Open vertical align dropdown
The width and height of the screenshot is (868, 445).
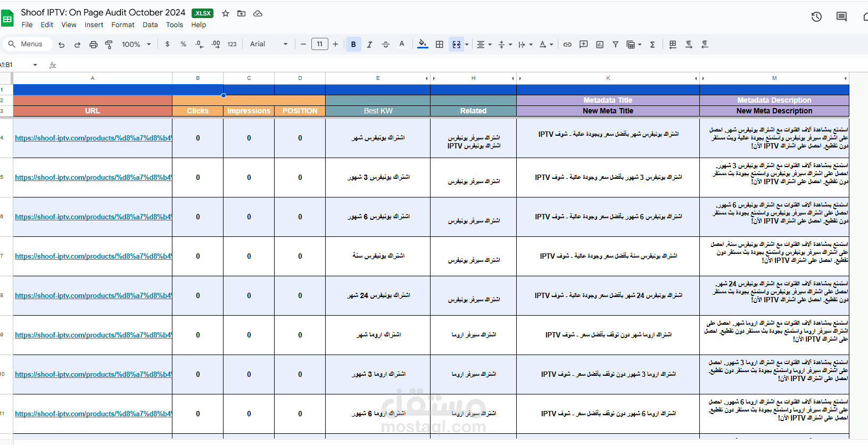tap(505, 45)
